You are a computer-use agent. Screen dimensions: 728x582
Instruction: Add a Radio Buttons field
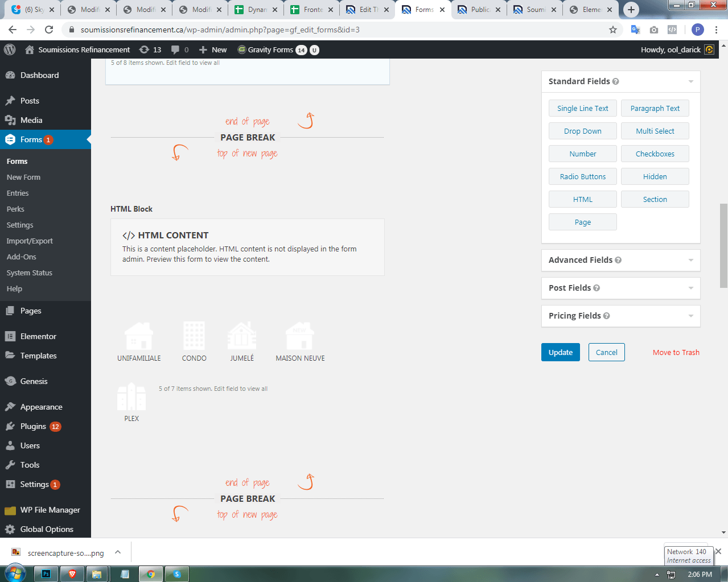(x=583, y=176)
